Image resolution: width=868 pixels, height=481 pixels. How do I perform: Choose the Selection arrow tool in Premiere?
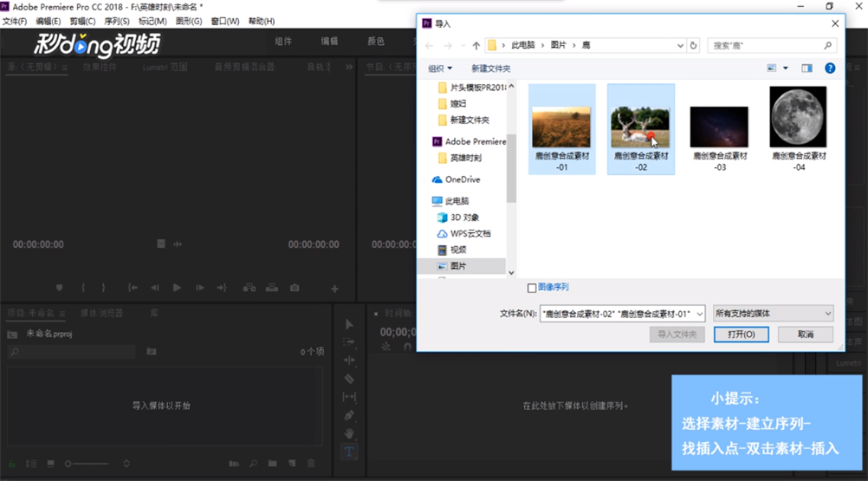pos(349,324)
